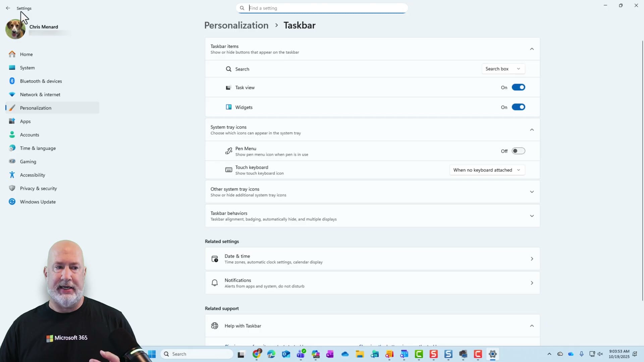Open Touch keyboard dropdown menu
The width and height of the screenshot is (644, 362).
click(487, 170)
